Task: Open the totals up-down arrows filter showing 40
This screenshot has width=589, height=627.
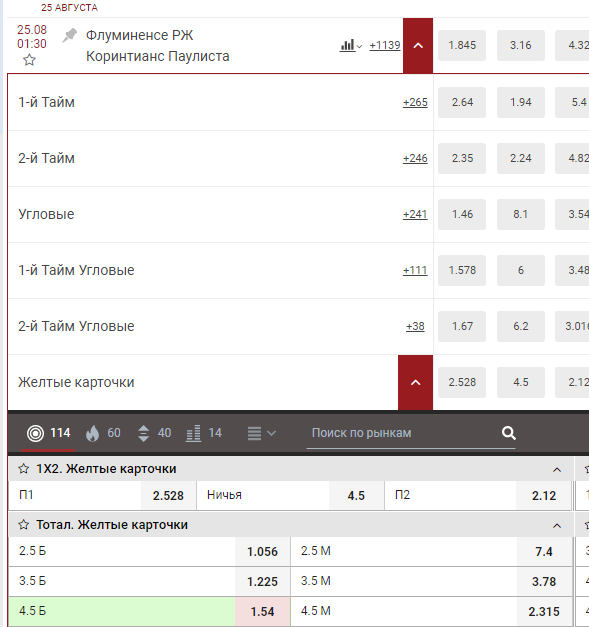Action: point(154,433)
